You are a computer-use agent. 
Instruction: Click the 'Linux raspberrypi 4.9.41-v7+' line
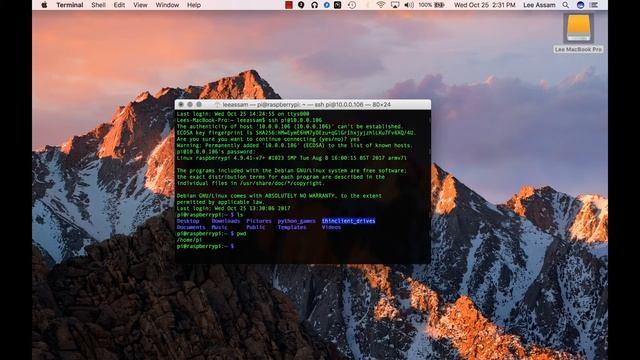pos(292,158)
